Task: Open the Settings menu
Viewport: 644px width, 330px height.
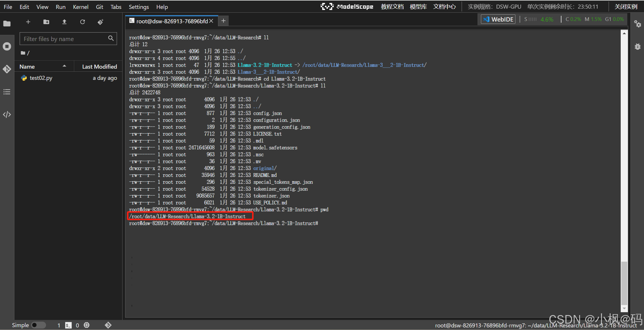Action: [x=139, y=7]
